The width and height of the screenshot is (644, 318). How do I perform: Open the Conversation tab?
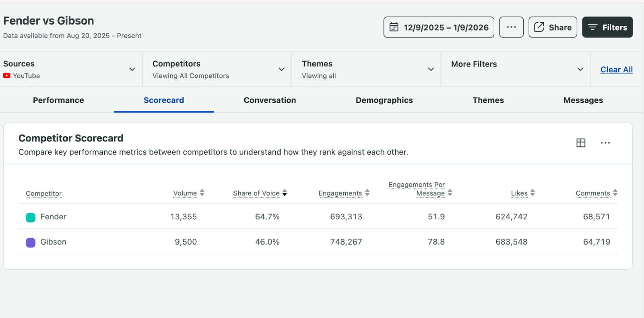(270, 100)
